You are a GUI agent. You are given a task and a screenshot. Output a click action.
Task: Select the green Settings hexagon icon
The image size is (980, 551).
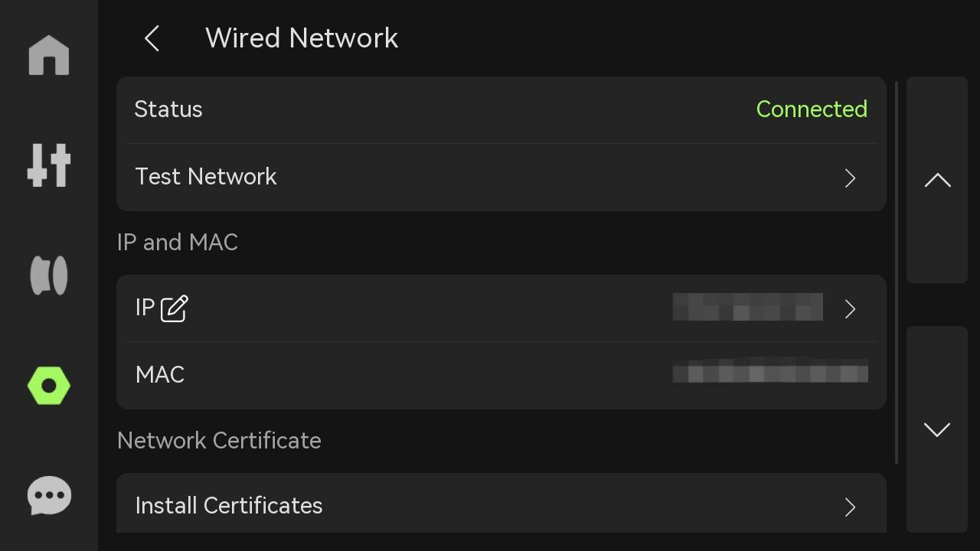[49, 386]
